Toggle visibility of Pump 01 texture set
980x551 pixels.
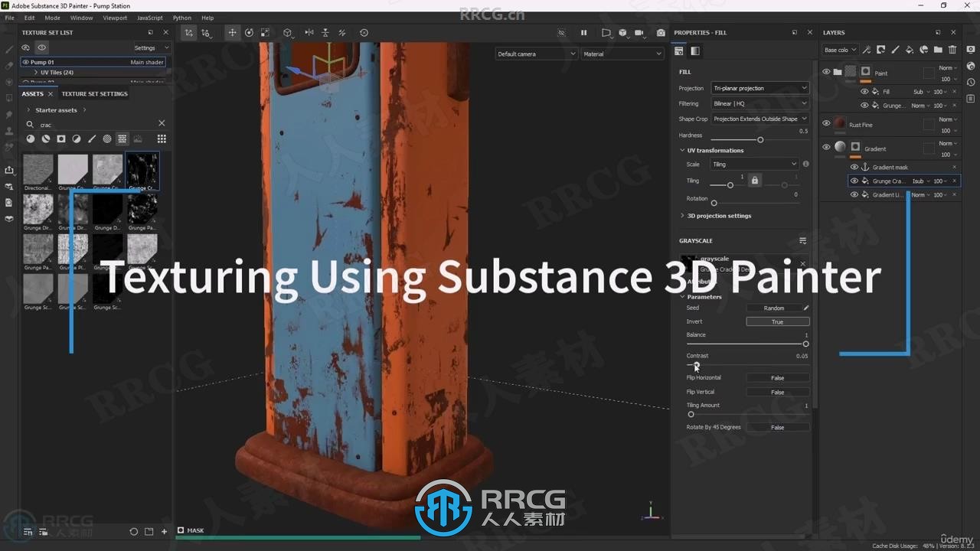coord(25,62)
